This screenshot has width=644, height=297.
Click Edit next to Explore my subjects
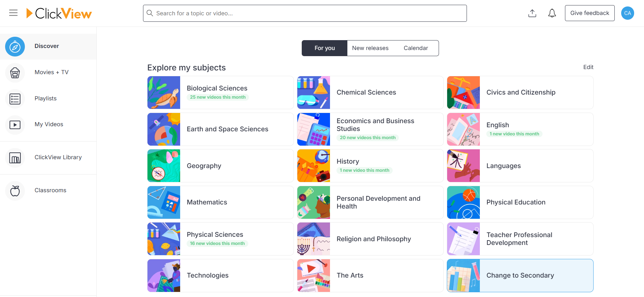tap(588, 67)
